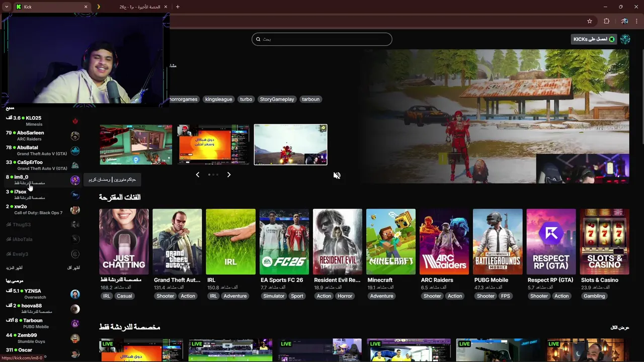Click CaSpErToo channel avatar in sidebar
The image size is (644, 362).
75,165
